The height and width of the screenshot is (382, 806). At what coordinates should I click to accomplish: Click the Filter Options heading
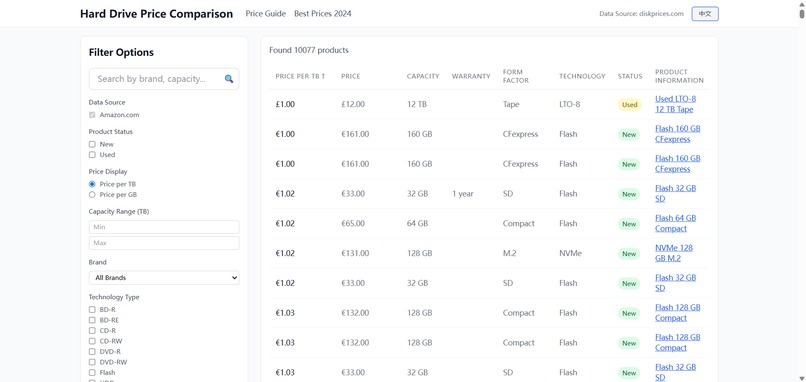click(x=121, y=52)
